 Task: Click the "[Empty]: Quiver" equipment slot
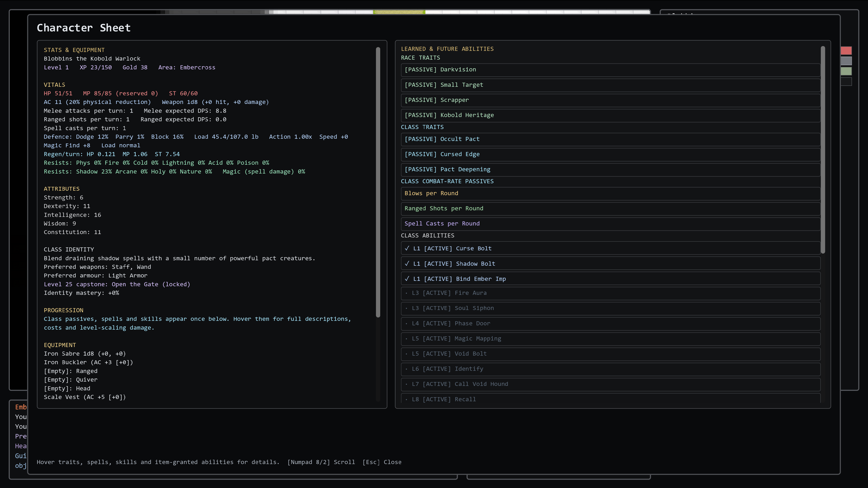71,380
